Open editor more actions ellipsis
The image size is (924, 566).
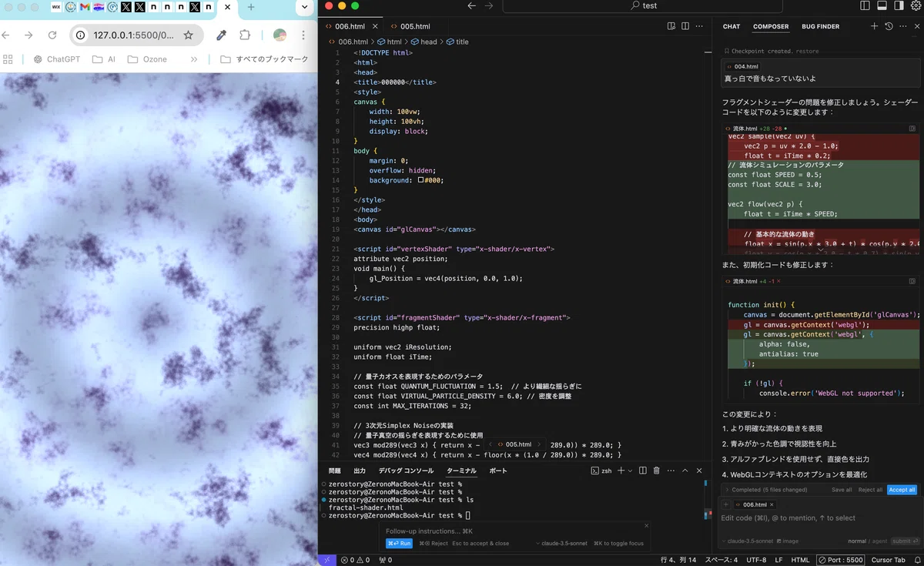(699, 26)
